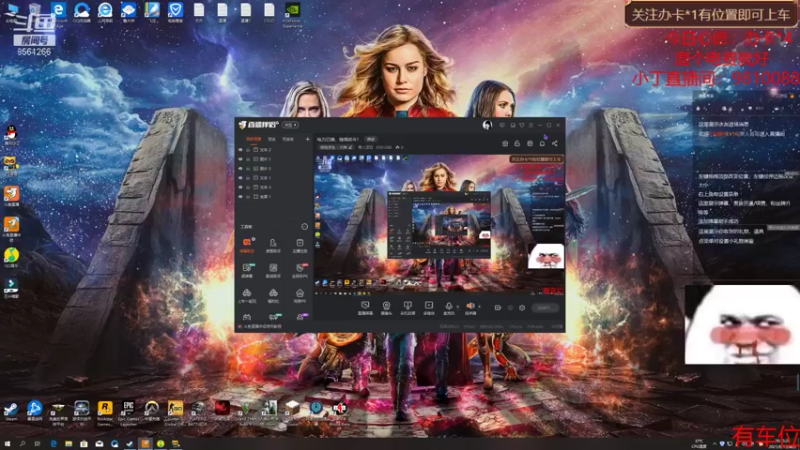The height and width of the screenshot is (450, 800).
Task: Open the orange highlighted toolbox tool
Action: click(247, 244)
